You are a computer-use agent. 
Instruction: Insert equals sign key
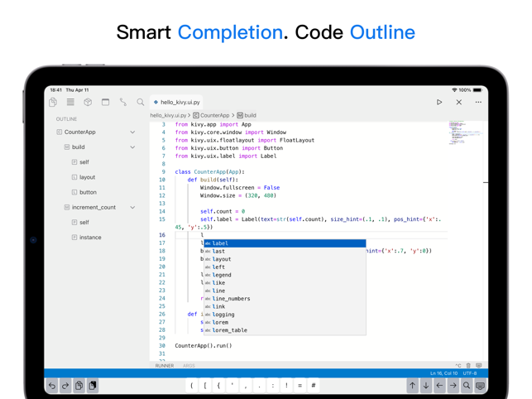click(300, 386)
